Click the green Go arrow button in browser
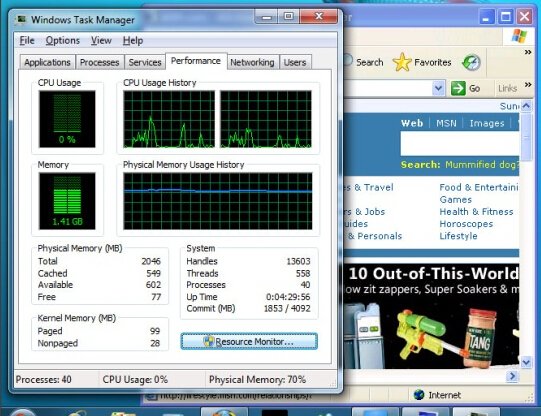541x416 pixels. [458, 88]
